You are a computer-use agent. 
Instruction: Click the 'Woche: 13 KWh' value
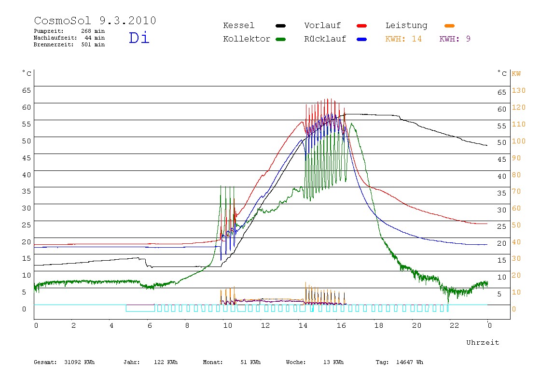click(x=315, y=362)
